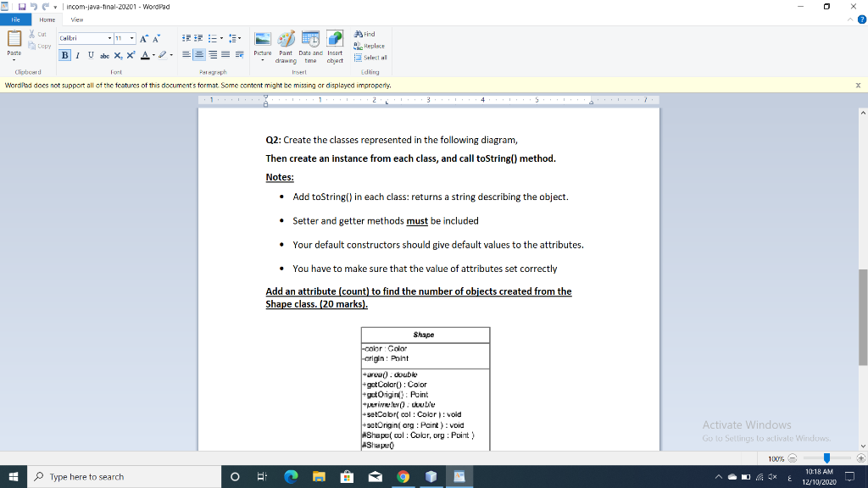Expand the Picture dropdown arrow
868x488 pixels.
pyautogui.click(x=263, y=60)
